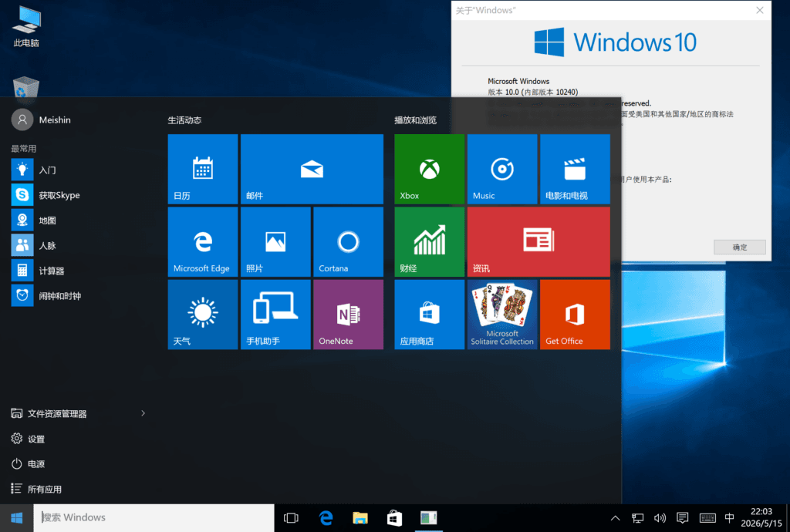Click the network tray icon

(638, 518)
